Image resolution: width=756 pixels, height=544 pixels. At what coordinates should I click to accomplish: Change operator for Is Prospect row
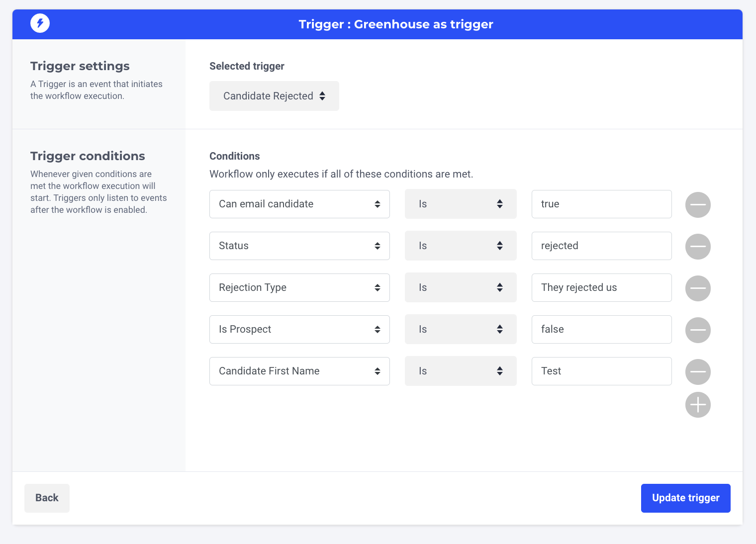tap(461, 329)
